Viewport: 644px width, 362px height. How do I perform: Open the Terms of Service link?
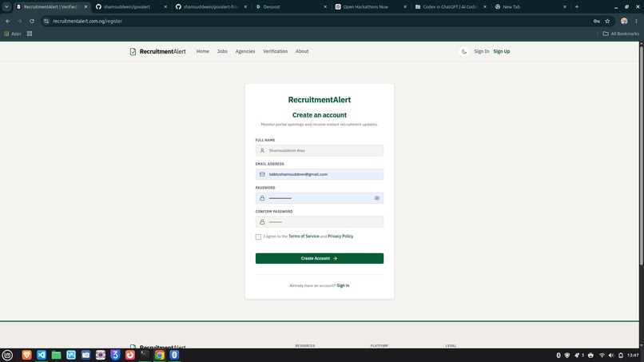coord(304,237)
